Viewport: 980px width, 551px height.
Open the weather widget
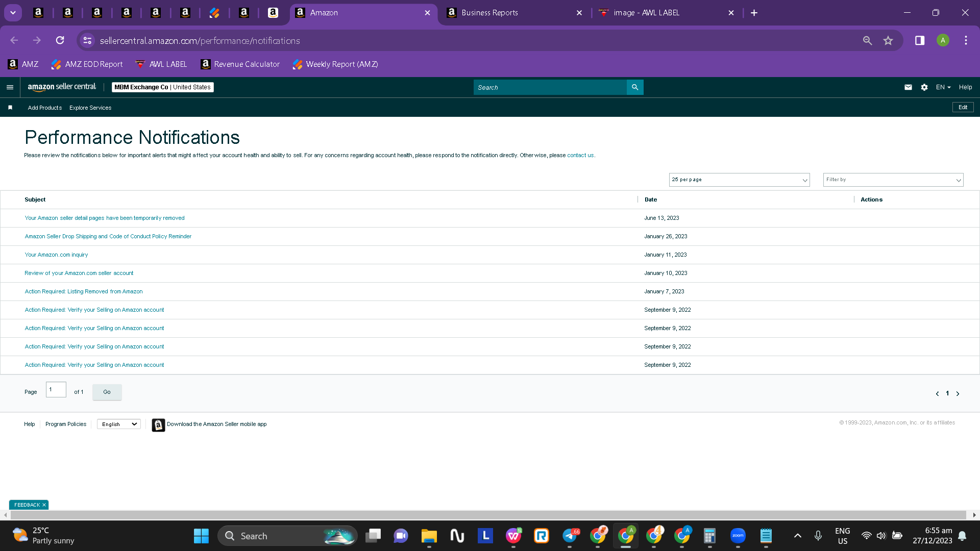(x=43, y=536)
